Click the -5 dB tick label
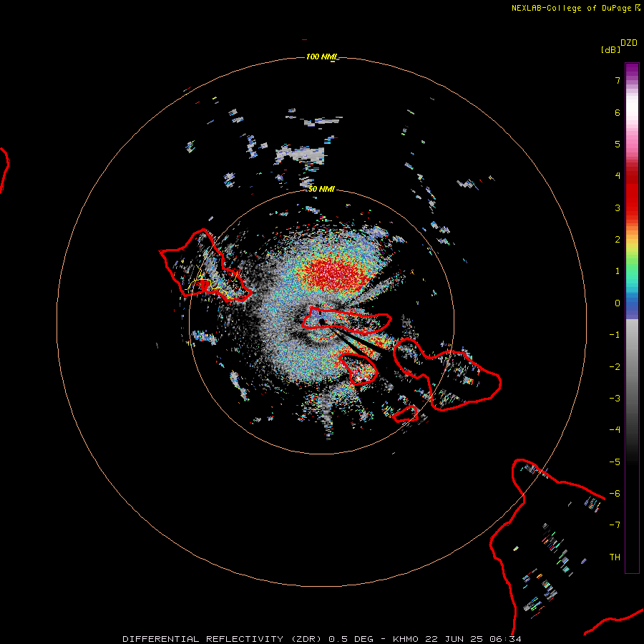 pos(615,462)
